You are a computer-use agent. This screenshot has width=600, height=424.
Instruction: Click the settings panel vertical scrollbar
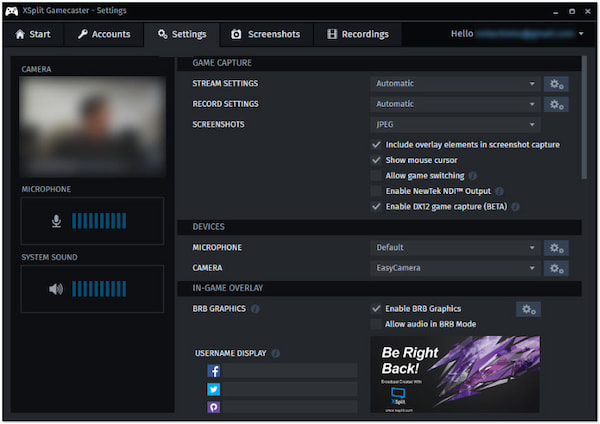point(584,117)
